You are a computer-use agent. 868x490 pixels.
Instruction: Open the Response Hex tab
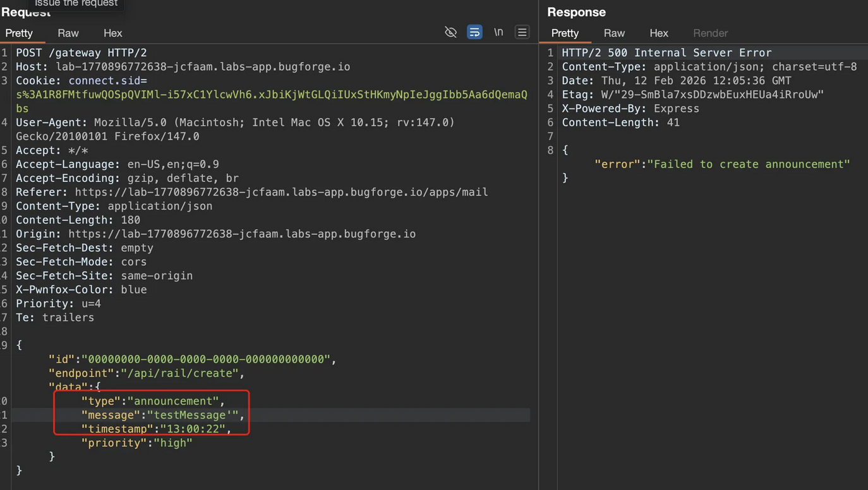(659, 33)
